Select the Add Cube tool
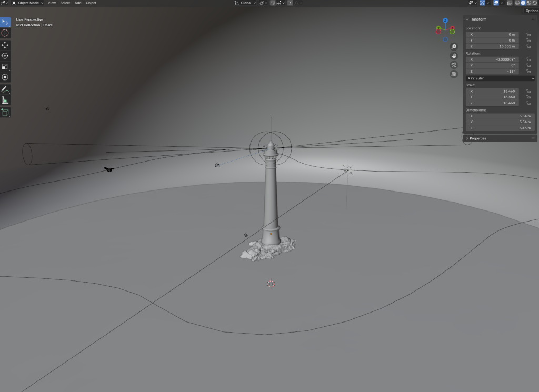The width and height of the screenshot is (539, 392). (x=5, y=112)
